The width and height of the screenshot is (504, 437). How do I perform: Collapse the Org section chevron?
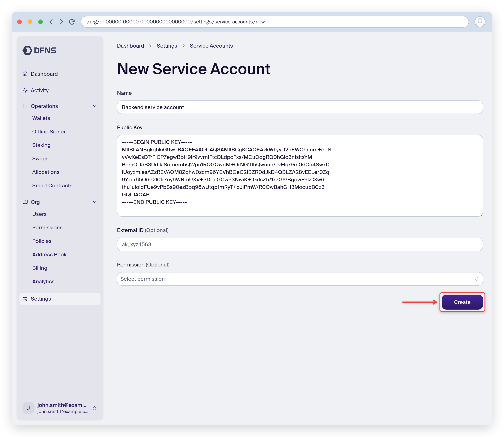95,202
